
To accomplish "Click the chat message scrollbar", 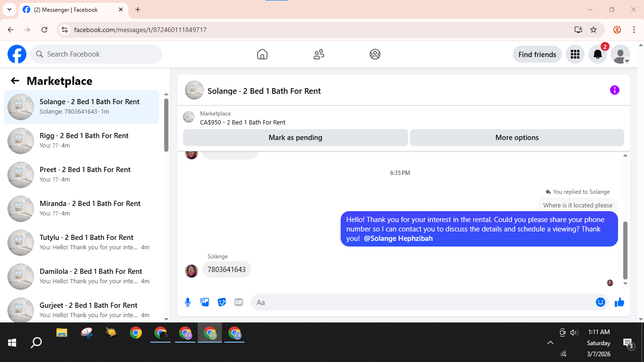I will point(626,250).
